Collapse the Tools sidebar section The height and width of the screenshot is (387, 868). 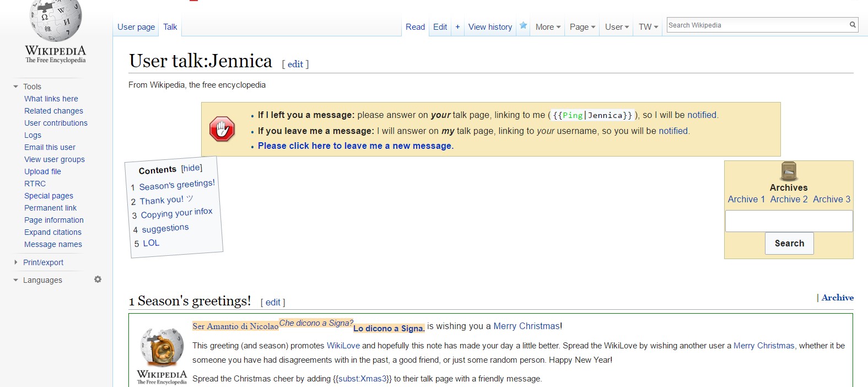15,87
